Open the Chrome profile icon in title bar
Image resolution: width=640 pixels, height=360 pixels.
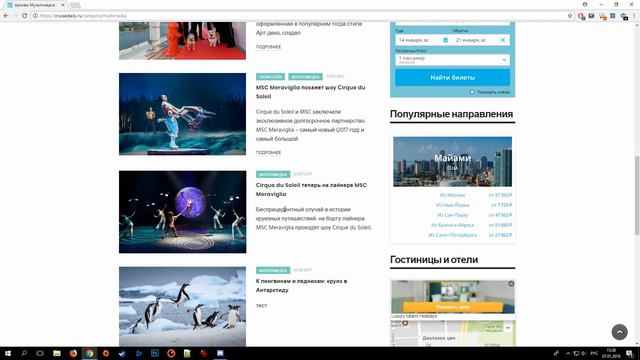pyautogui.click(x=585, y=4)
